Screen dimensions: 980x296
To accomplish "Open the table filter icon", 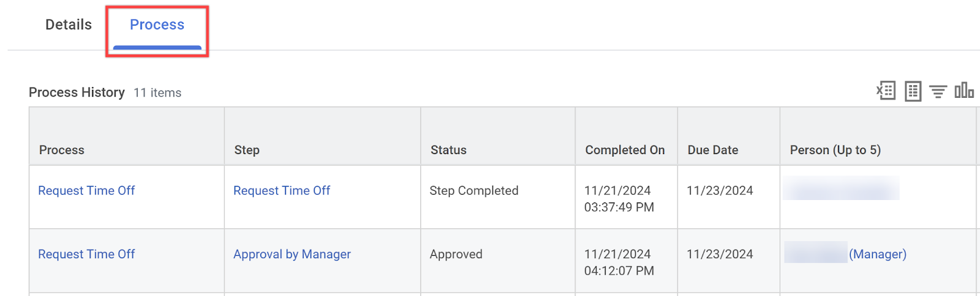I will point(938,92).
